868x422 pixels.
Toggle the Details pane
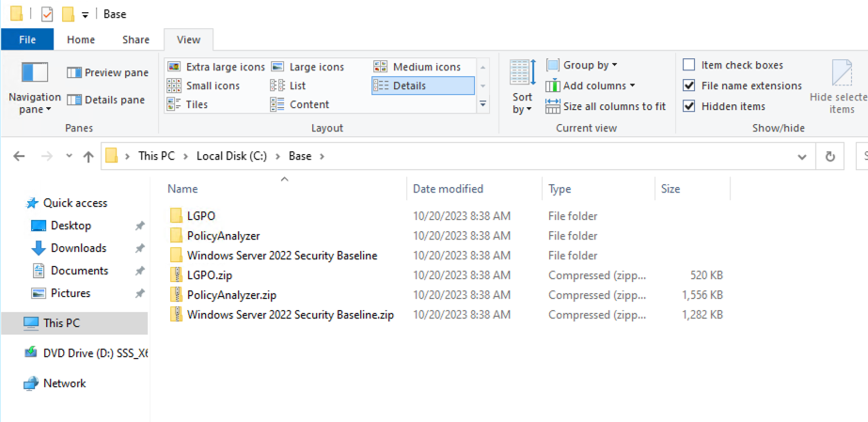pos(106,100)
